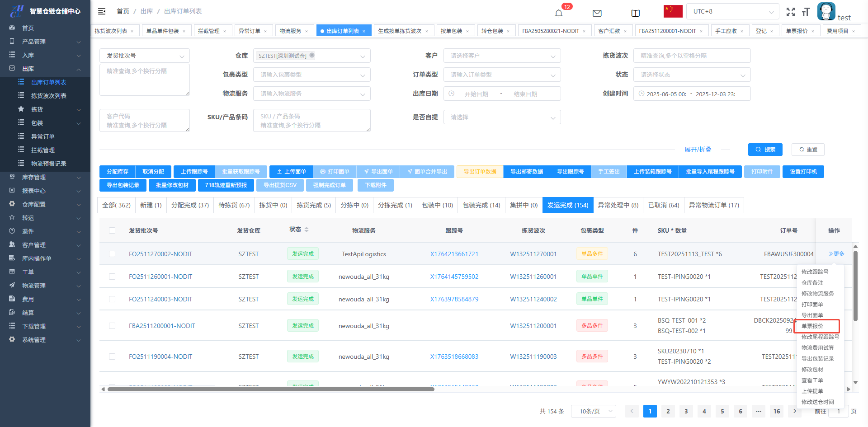Open the 10条/页 page size dropdown

point(597,411)
